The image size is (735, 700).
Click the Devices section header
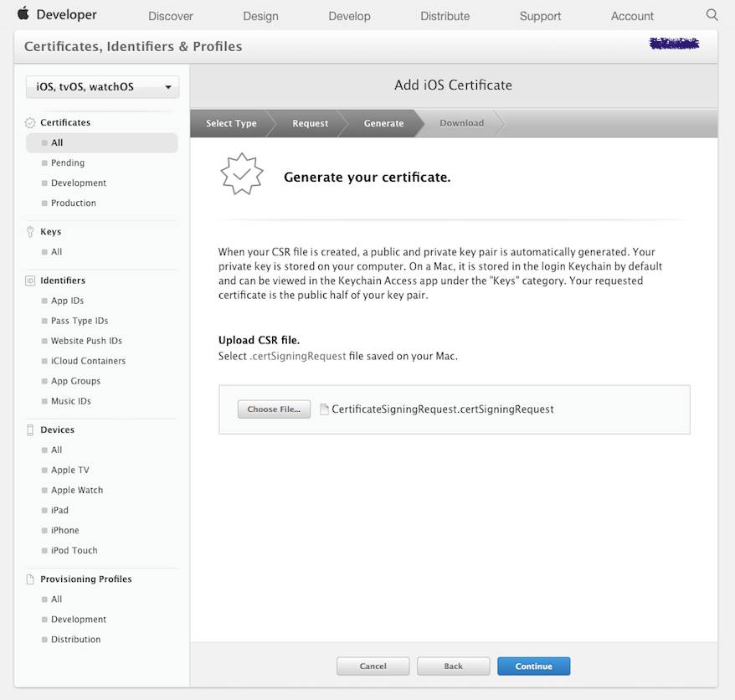(57, 430)
